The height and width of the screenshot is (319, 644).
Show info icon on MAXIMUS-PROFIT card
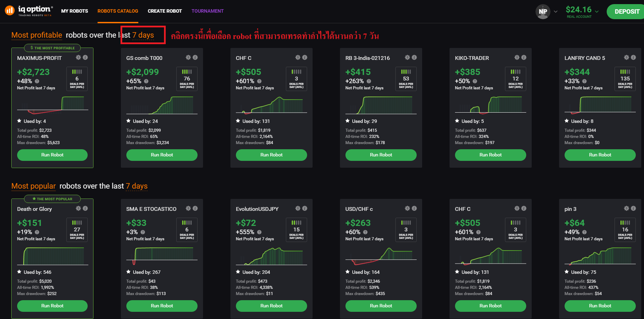tap(85, 58)
